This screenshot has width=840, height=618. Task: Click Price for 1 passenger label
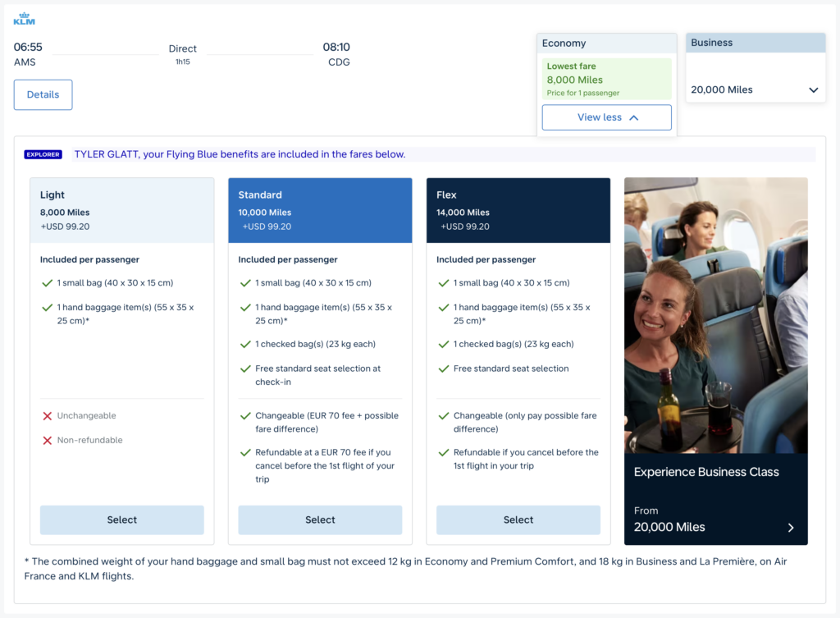click(583, 94)
